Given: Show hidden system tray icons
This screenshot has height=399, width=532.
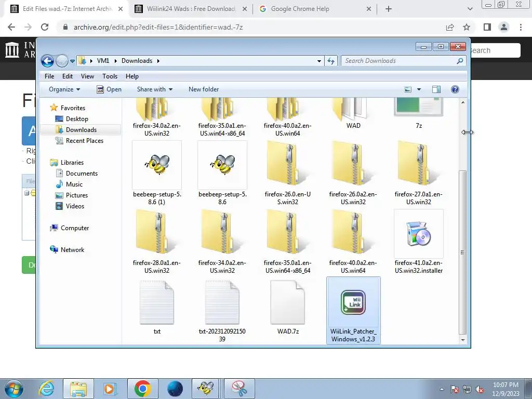Looking at the screenshot, I should point(442,389).
